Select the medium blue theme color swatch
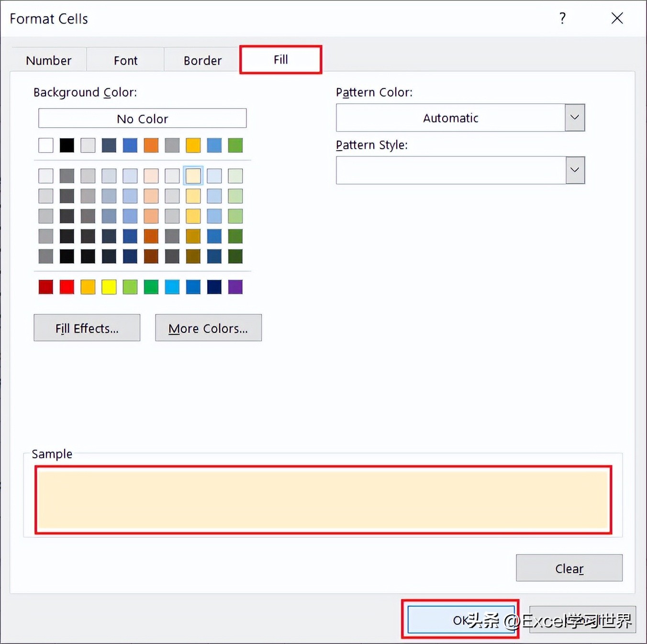This screenshot has height=644, width=647. 130,145
